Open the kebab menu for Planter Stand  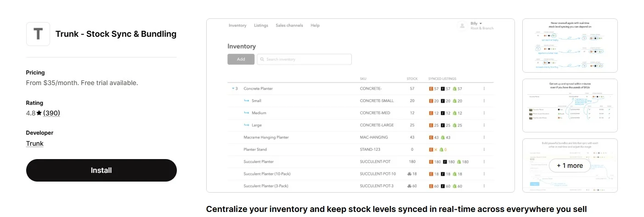pos(484,149)
